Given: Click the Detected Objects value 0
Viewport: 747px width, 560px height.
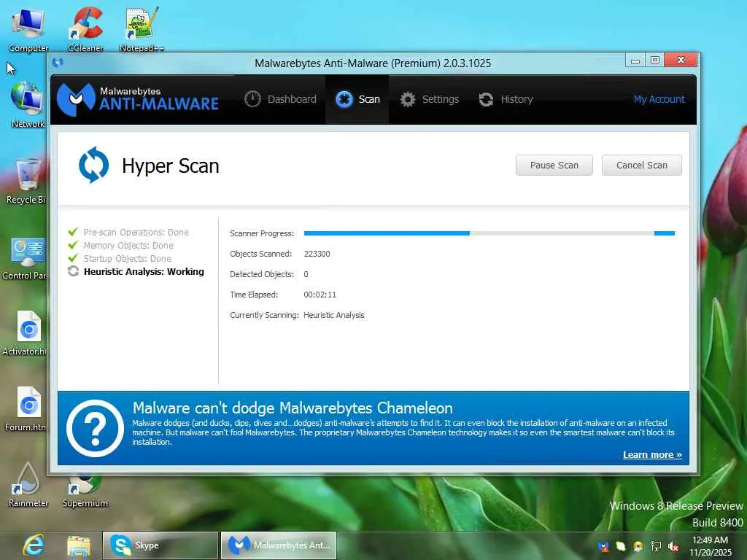Looking at the screenshot, I should click(306, 274).
